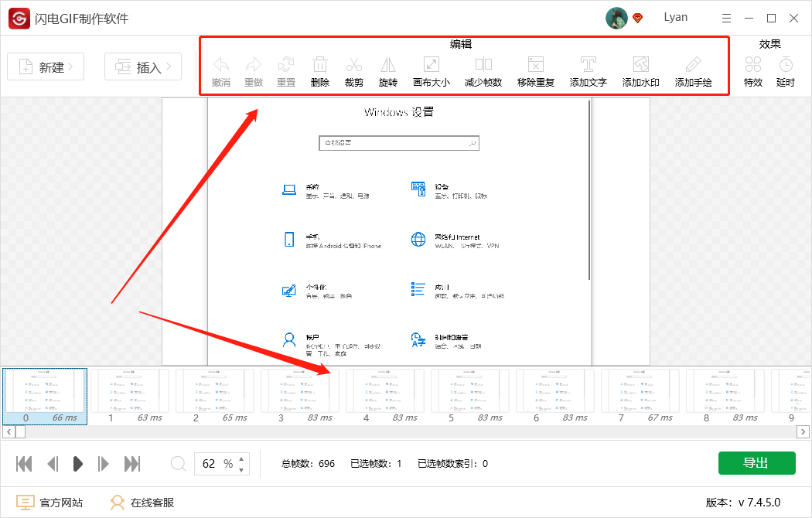Select frame 0 thumbnail (66 ms)
Screen dimensions: 812x518
tap(45, 397)
